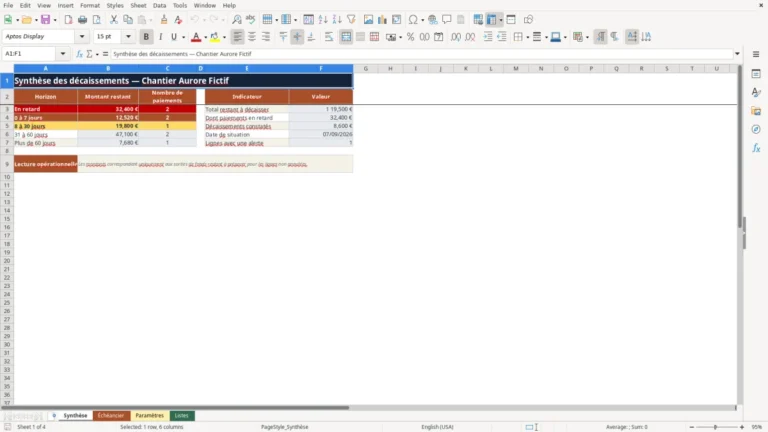
Task: Insert a chart
Action: [382, 20]
